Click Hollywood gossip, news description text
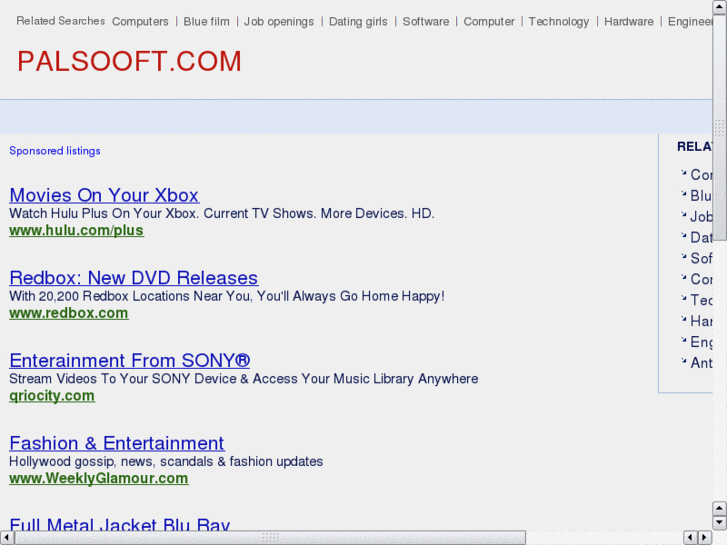This screenshot has width=727, height=545. (166, 462)
